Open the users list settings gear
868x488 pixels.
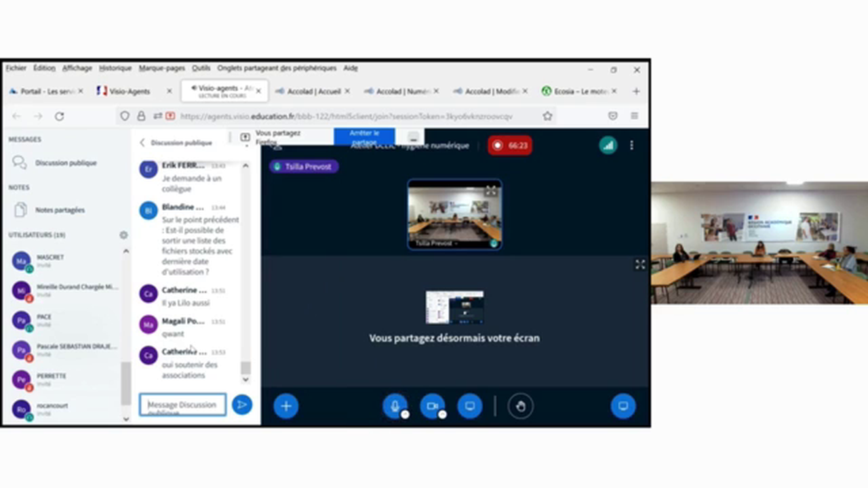123,235
